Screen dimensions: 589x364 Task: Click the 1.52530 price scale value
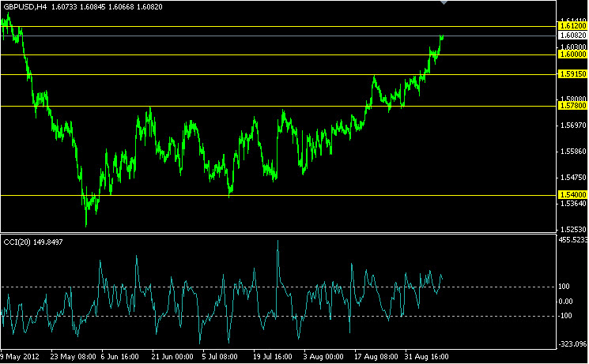[573, 229]
